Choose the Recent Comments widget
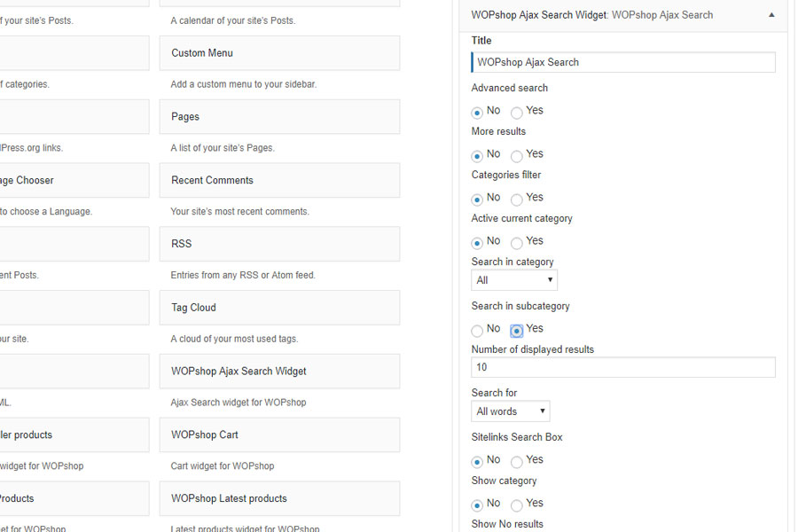 279,181
